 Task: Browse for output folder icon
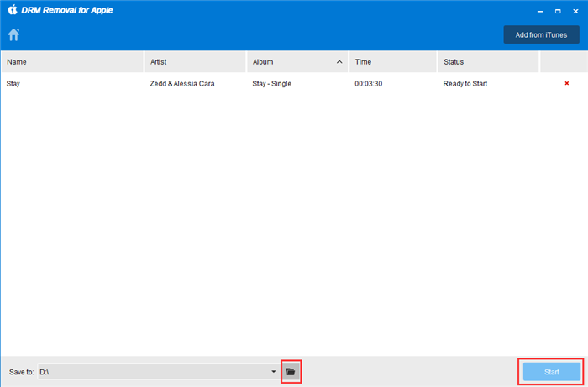291,371
